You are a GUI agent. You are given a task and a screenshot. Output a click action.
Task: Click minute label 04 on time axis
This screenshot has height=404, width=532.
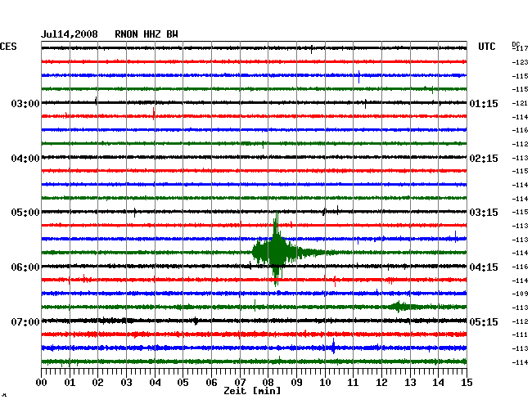click(x=155, y=382)
